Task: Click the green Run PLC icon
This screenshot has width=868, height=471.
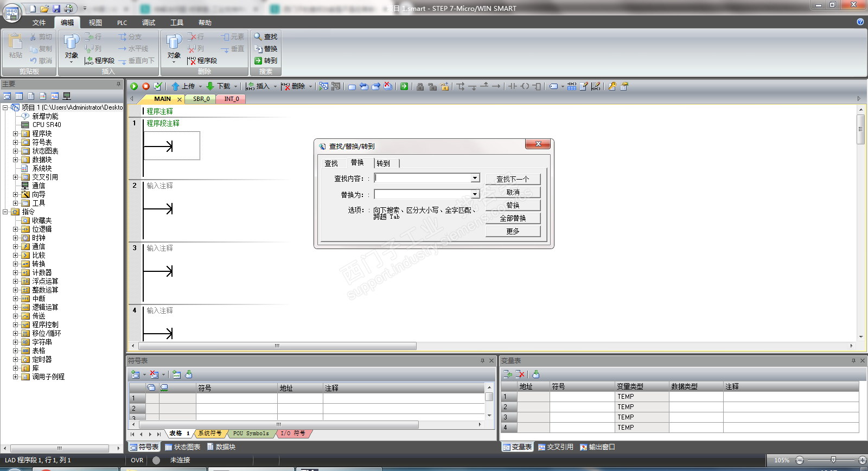Action: point(134,86)
